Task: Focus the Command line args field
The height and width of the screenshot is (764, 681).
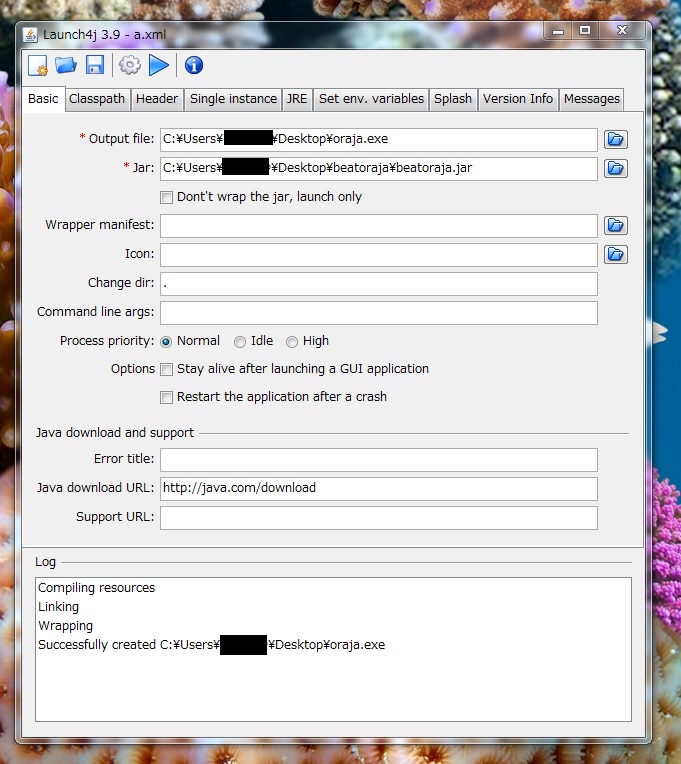Action: tap(379, 312)
